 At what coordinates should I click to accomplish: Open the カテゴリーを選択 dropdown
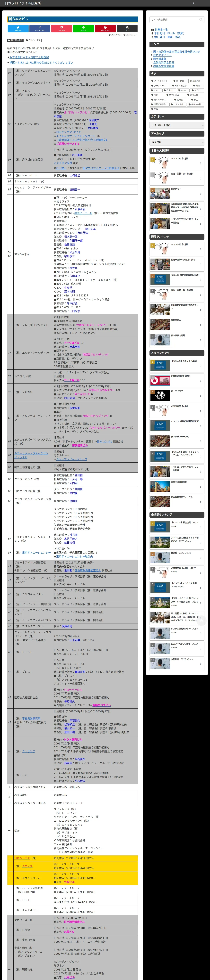[x=177, y=125]
